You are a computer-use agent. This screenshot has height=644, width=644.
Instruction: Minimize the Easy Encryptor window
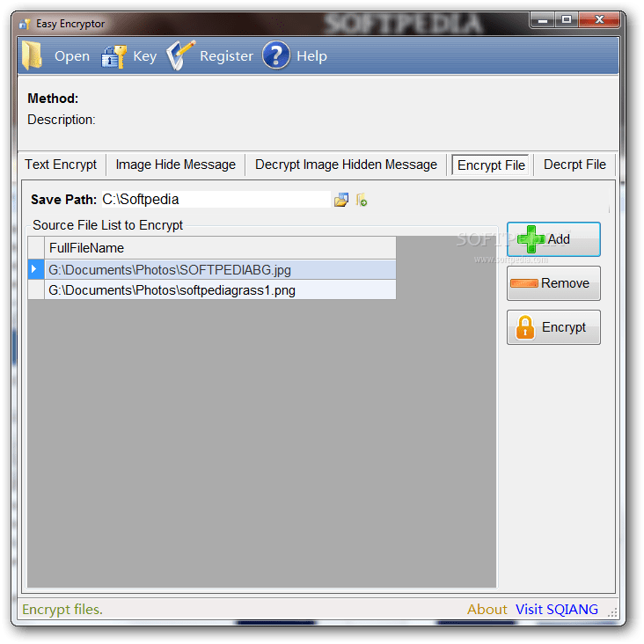(543, 19)
